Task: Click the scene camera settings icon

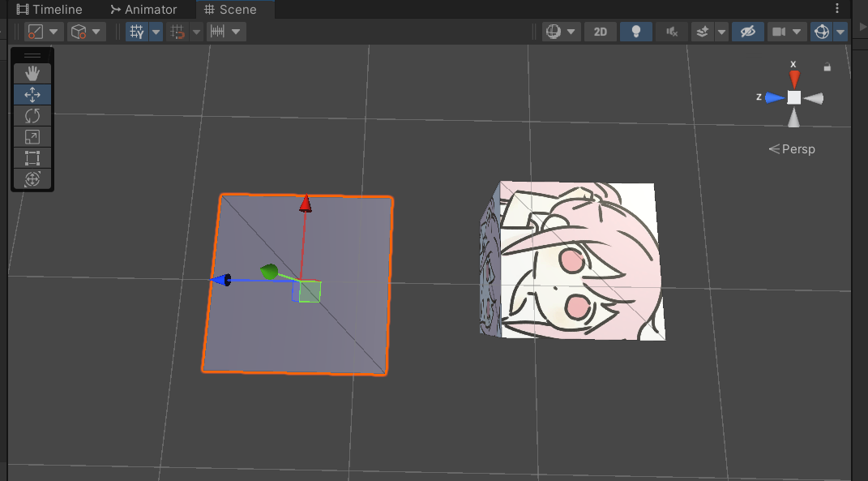Action: [779, 32]
